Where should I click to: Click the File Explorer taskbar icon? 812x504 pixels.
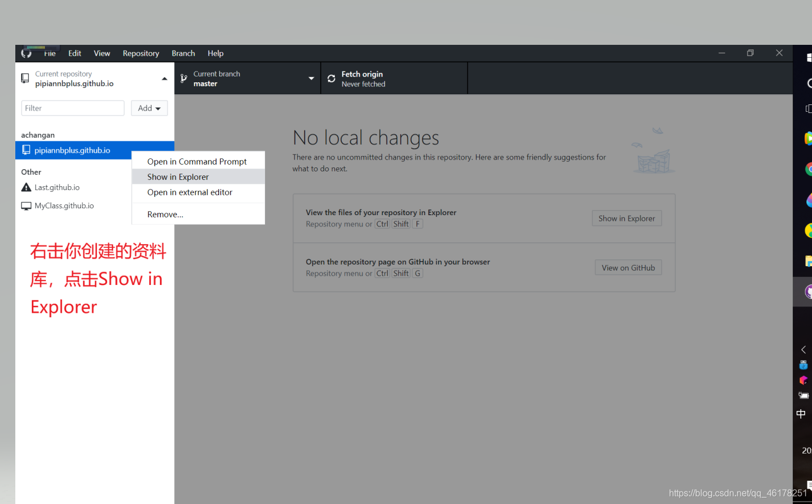809,261
